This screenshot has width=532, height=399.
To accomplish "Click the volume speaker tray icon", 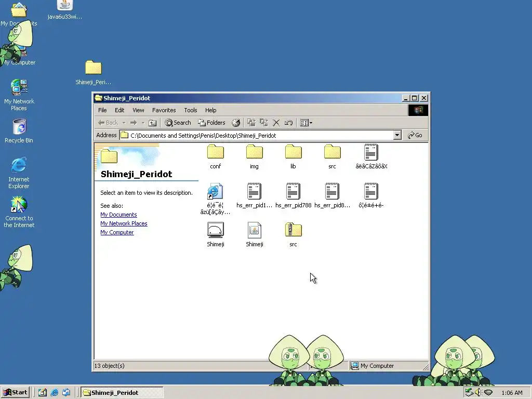I will point(478,393).
